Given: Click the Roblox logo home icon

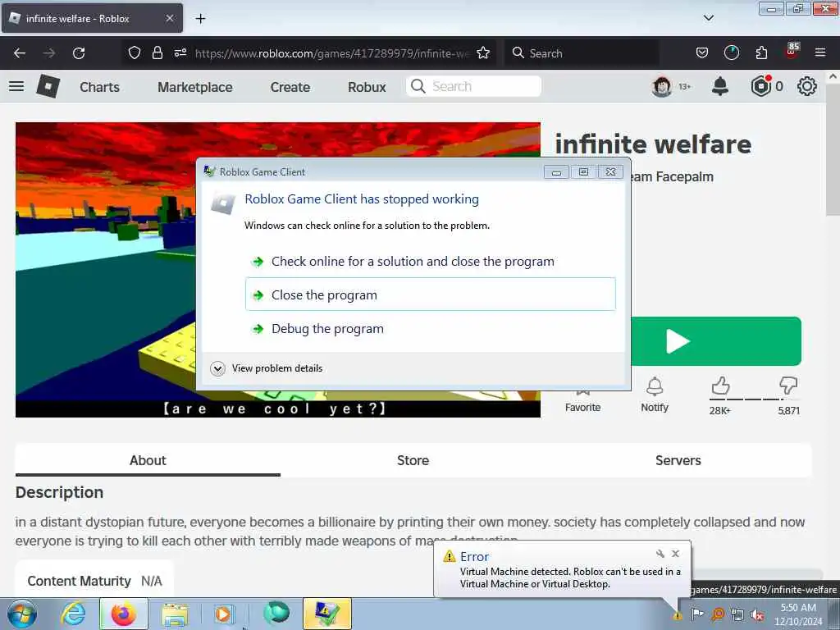Looking at the screenshot, I should tap(48, 86).
